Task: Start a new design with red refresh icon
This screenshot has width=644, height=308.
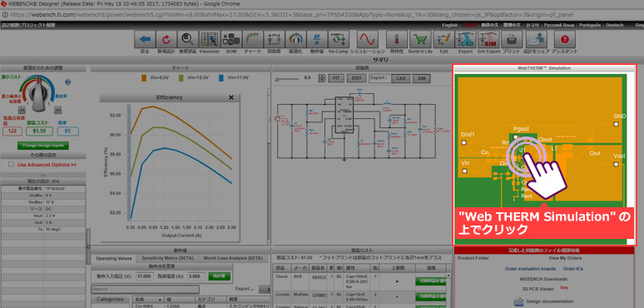Action: [166, 39]
